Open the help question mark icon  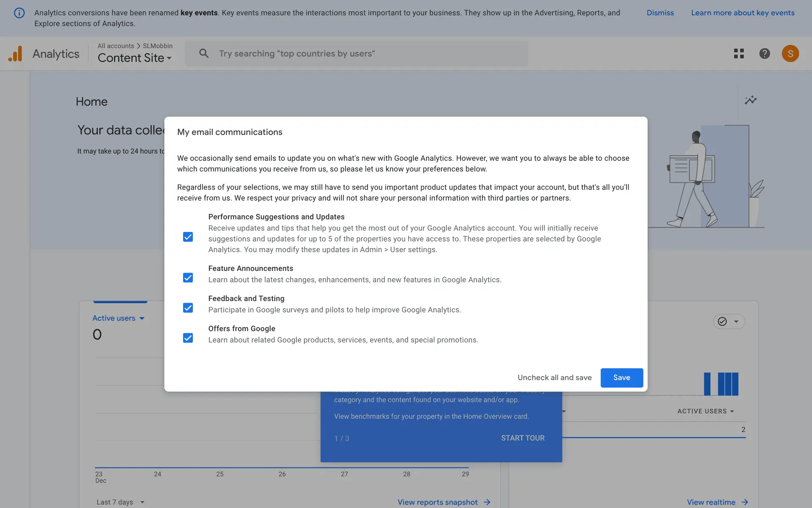(764, 53)
